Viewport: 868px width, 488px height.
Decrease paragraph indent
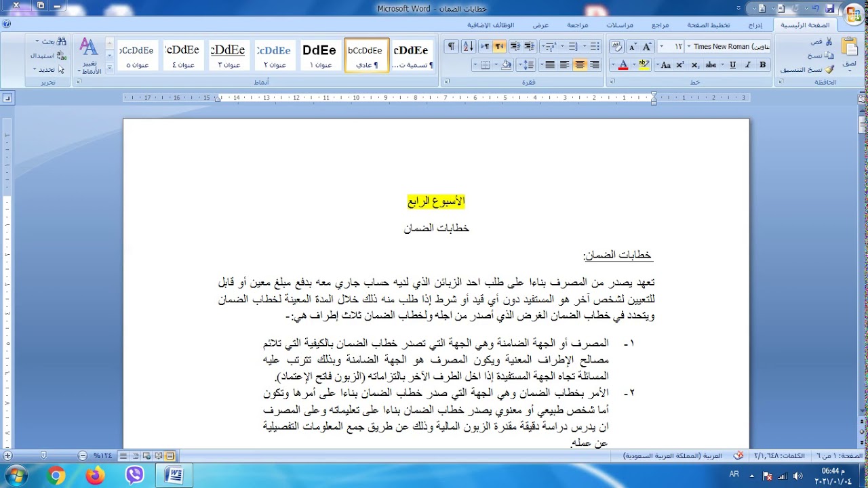[x=530, y=47]
